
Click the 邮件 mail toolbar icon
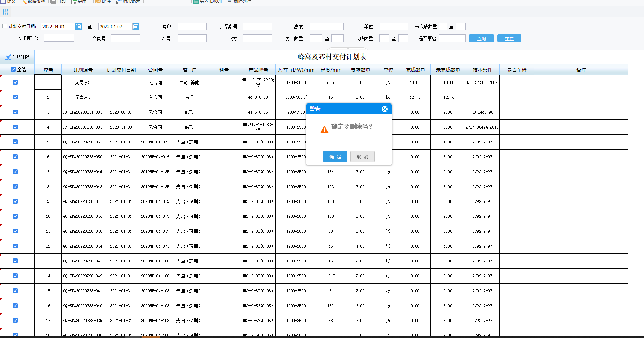[x=103, y=1]
